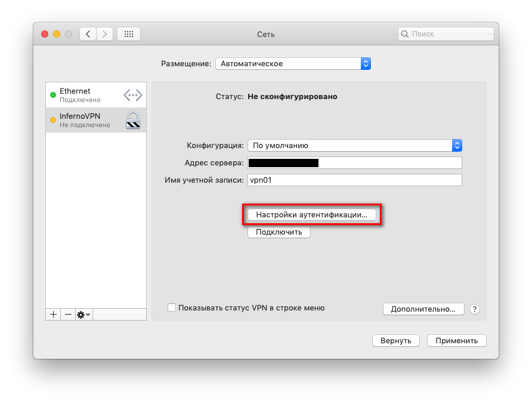Remove selected service with minus button
This screenshot has height=403, width=532.
68,315
